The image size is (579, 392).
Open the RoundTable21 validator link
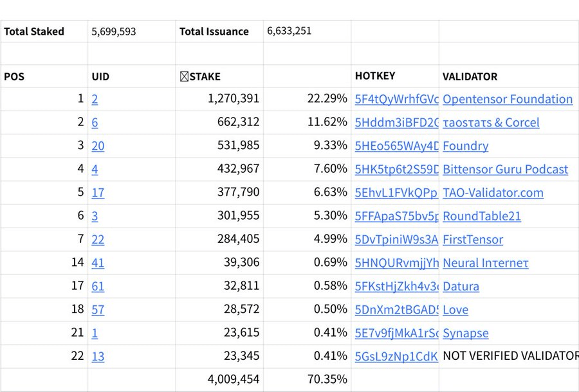pos(481,216)
